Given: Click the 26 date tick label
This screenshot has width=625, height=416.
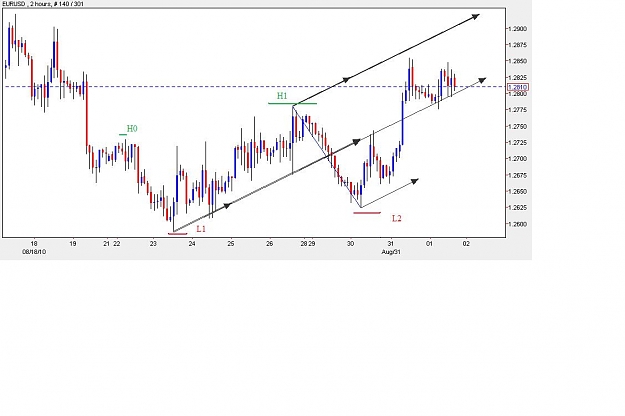Looking at the screenshot, I should click(x=269, y=243).
